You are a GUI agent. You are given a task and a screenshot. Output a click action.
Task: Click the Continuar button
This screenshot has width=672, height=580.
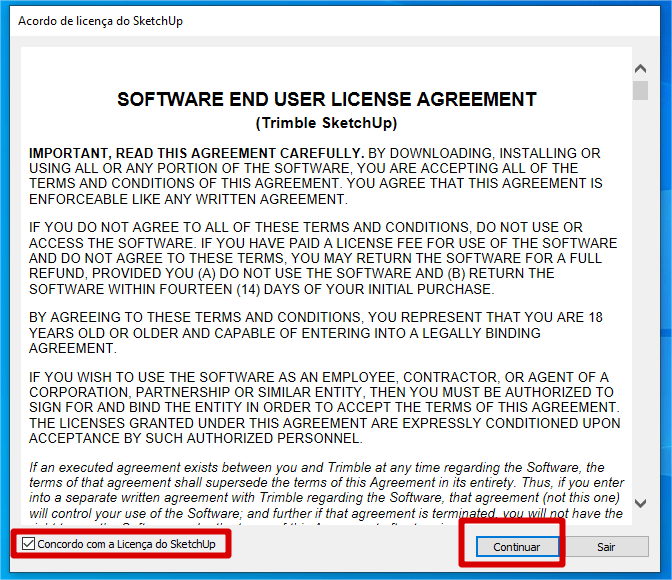[517, 547]
